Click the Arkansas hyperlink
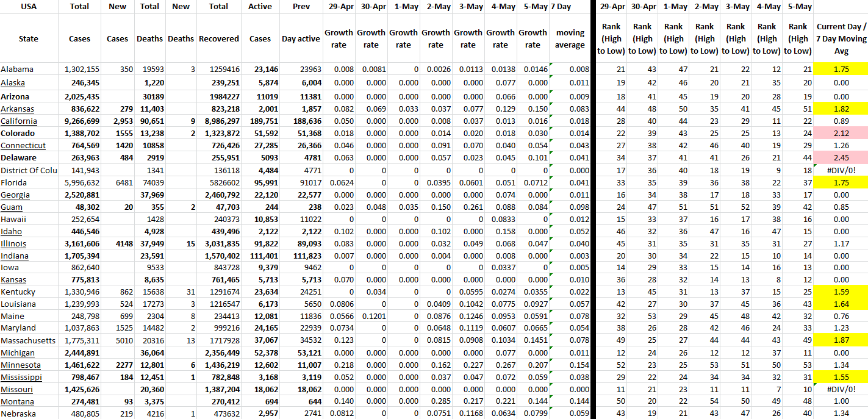 pyautogui.click(x=17, y=109)
